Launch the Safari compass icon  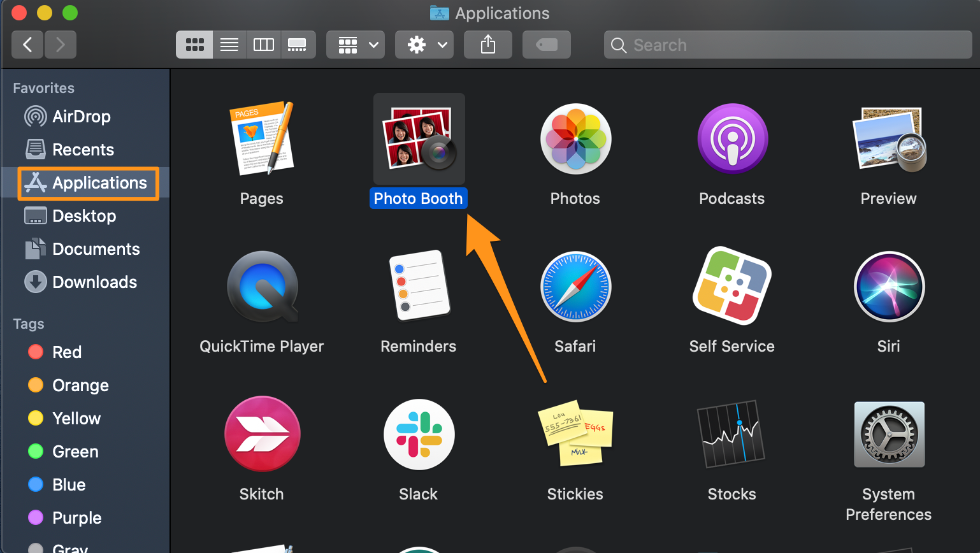[x=575, y=287]
